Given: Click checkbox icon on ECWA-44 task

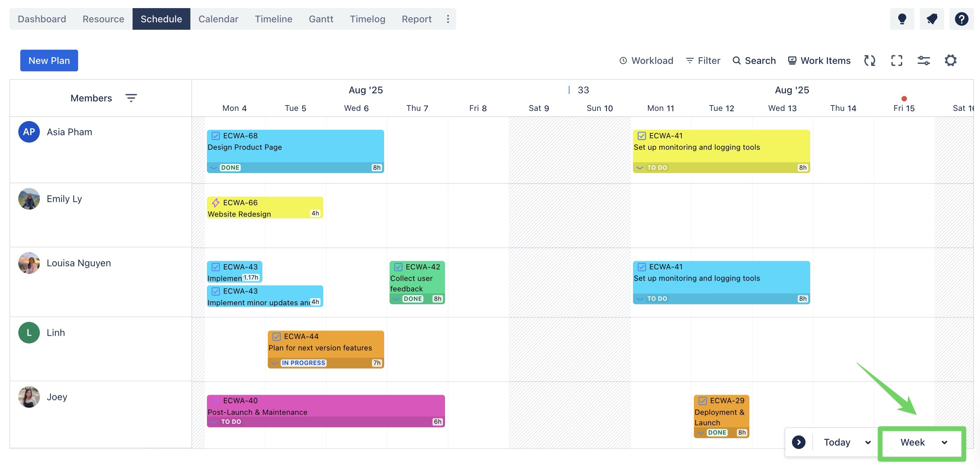Looking at the screenshot, I should tap(277, 336).
